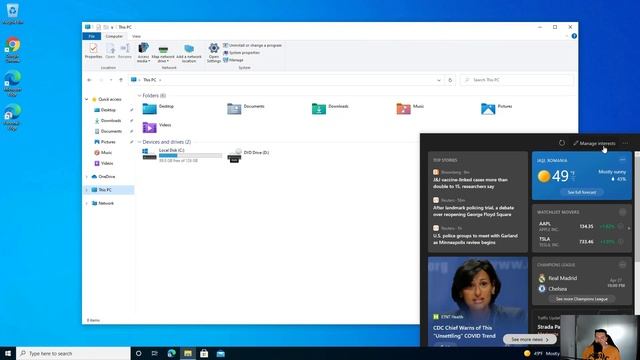Image resolution: width=640 pixels, height=360 pixels.
Task: Expand the Network tree node
Action: click(87, 203)
